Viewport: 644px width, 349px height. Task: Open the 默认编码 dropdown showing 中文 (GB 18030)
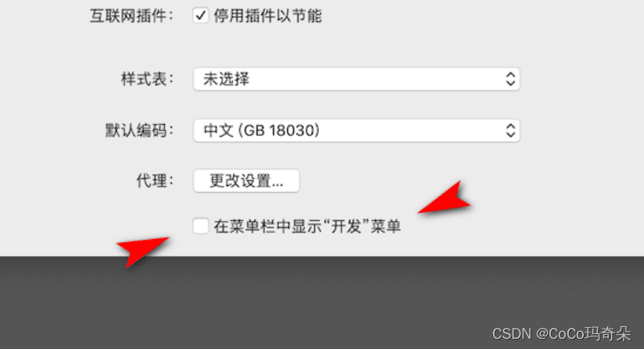pyautogui.click(x=356, y=130)
